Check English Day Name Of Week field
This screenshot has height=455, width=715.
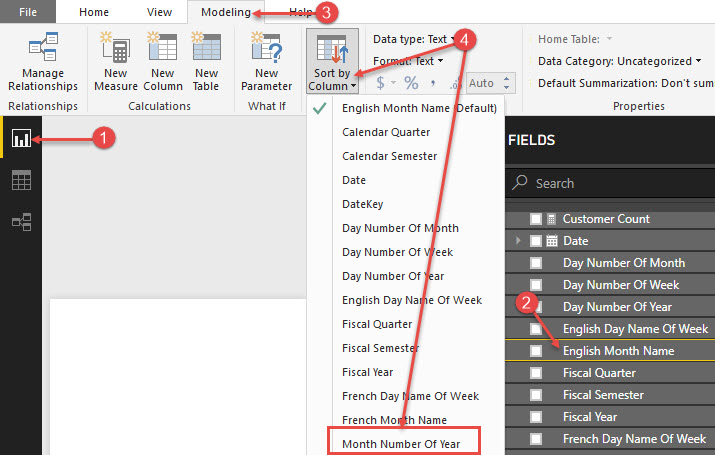[536, 329]
